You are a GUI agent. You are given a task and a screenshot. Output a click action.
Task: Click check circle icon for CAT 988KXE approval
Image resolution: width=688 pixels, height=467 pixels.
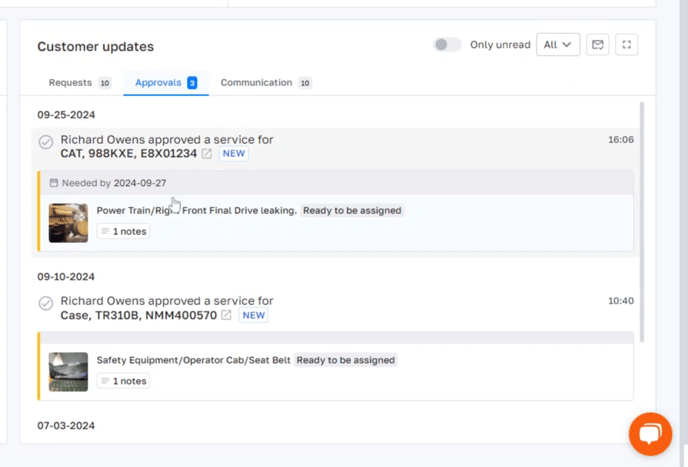[46, 142]
